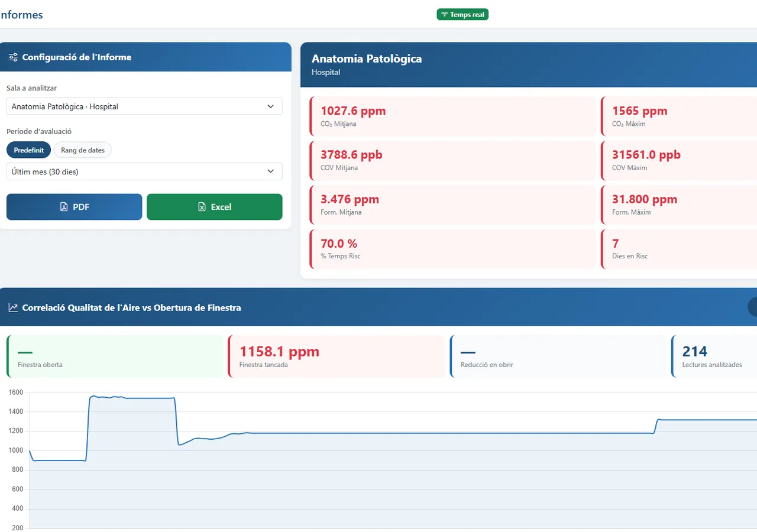Click the chart icon beside Correlació Qualitat de l'Aire
This screenshot has width=757, height=532.
13,307
